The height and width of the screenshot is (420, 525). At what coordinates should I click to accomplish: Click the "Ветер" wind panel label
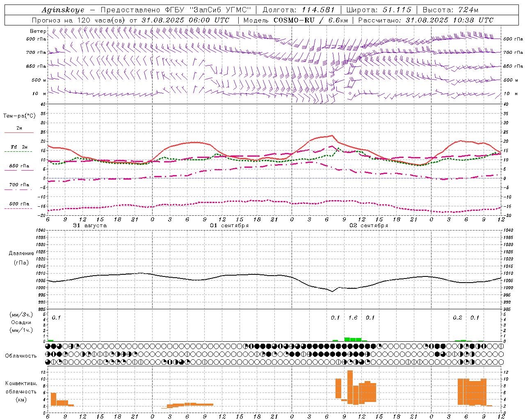tap(38, 31)
